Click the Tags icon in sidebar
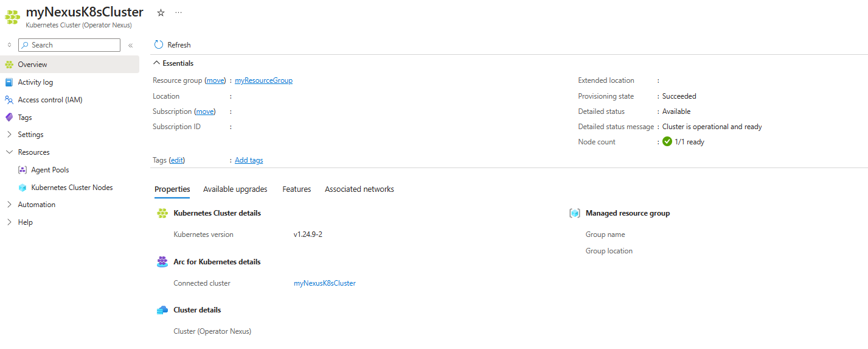Screen dimensions: 868x349 (9, 118)
